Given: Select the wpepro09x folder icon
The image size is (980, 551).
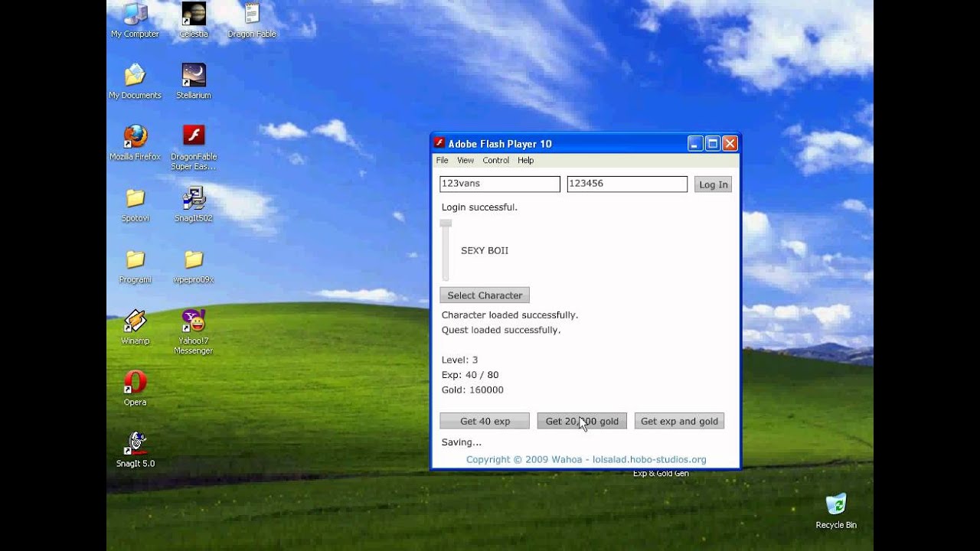Looking at the screenshot, I should [194, 259].
